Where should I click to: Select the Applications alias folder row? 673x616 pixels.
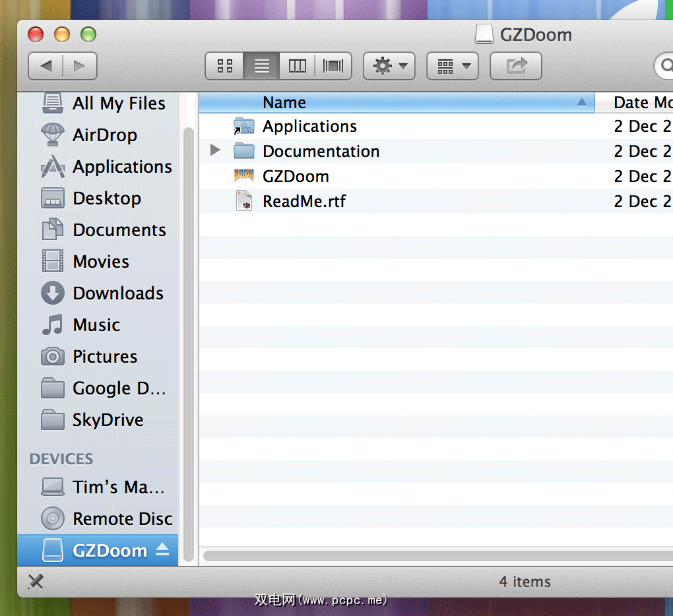[435, 126]
